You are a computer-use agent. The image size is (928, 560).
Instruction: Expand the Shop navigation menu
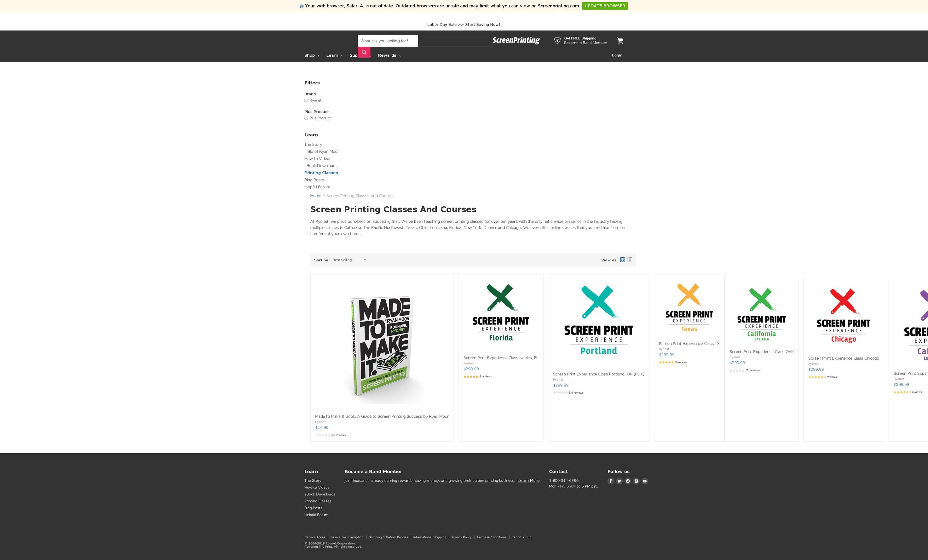(311, 55)
